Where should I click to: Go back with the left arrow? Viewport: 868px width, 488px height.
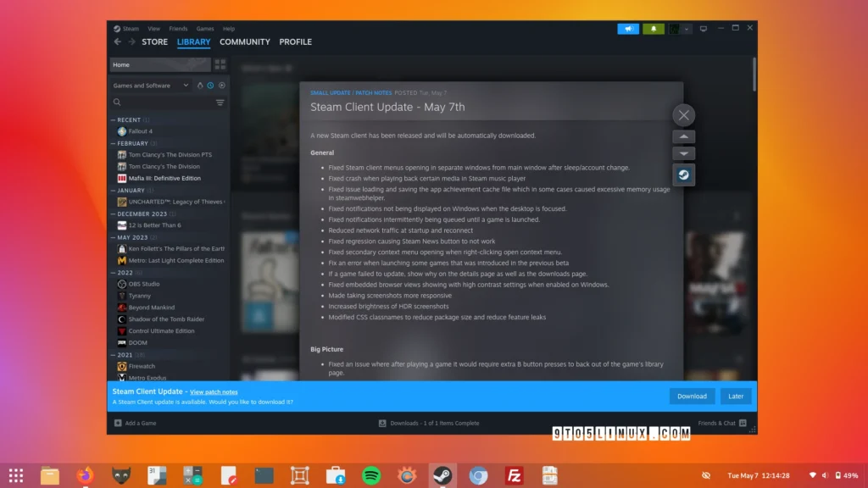117,42
